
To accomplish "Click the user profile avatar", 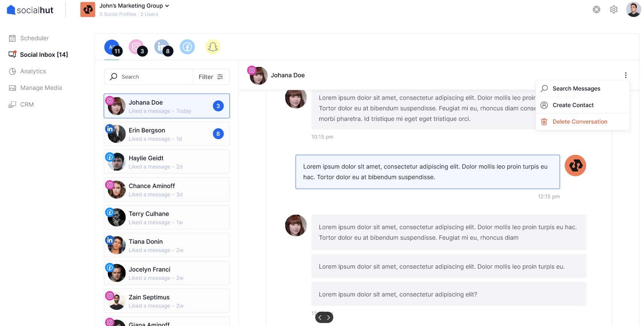I will pos(633,10).
